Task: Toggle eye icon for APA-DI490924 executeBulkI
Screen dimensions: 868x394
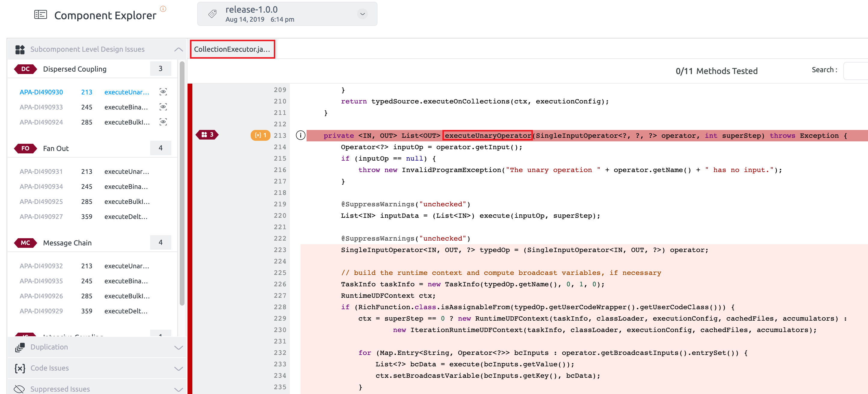Action: [163, 122]
